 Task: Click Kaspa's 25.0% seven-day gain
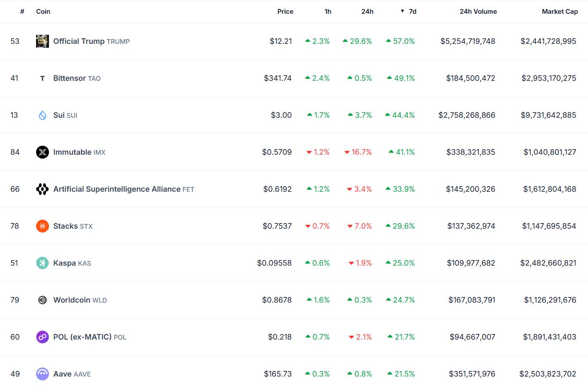[400, 263]
